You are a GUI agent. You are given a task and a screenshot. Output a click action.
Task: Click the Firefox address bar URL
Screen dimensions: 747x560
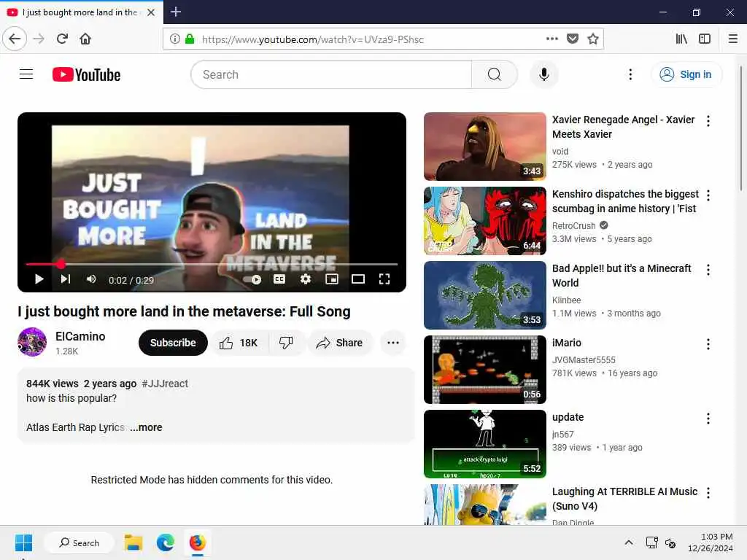[x=312, y=39]
